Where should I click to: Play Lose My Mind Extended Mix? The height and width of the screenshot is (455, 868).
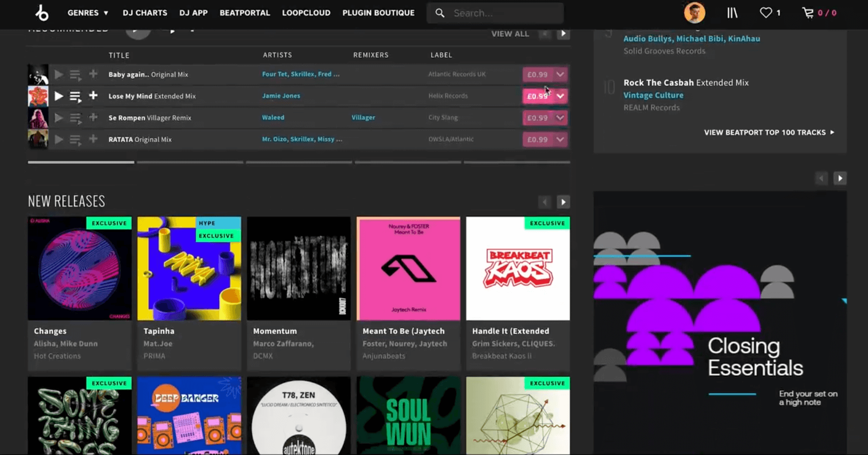coord(59,96)
